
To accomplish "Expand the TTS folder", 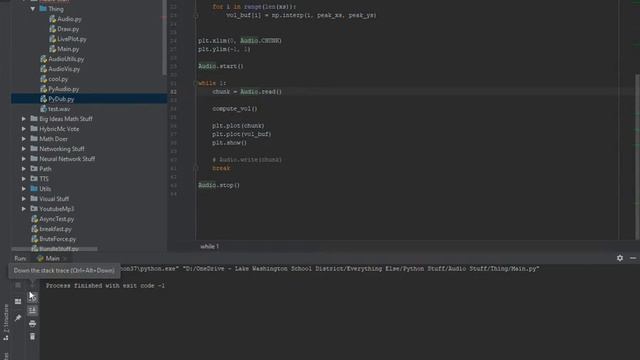I will click(x=24, y=179).
